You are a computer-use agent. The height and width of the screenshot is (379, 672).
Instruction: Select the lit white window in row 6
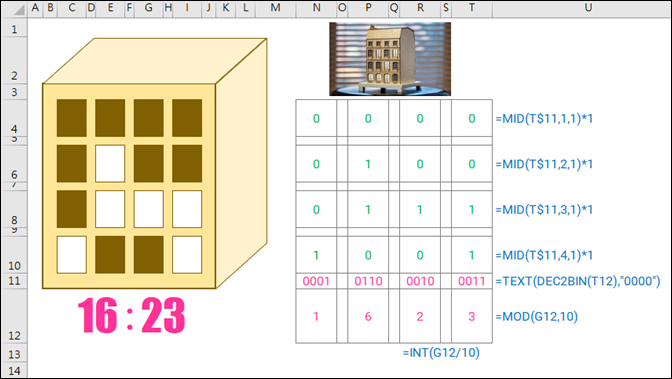(x=110, y=163)
